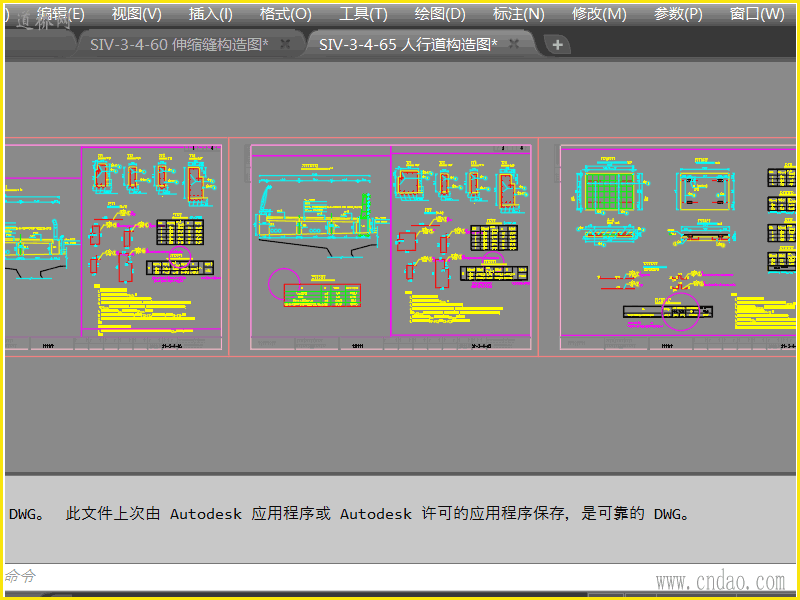Click the Autodesk DWG message in command history
800x600 pixels.
349,514
